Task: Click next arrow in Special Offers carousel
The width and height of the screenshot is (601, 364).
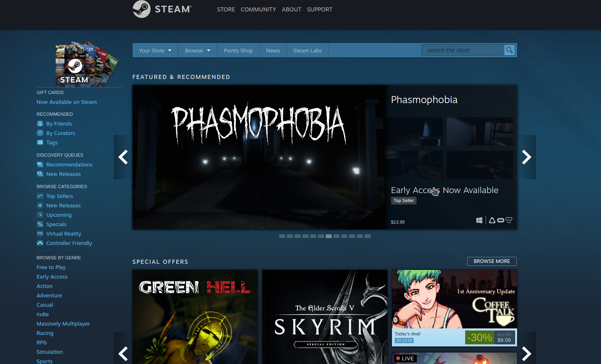Action: pos(527,353)
